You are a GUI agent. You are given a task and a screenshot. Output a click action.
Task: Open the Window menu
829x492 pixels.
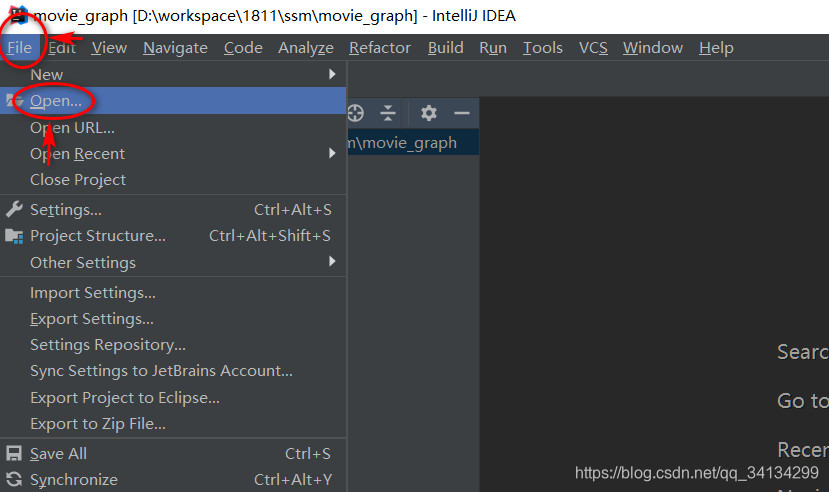tap(653, 48)
